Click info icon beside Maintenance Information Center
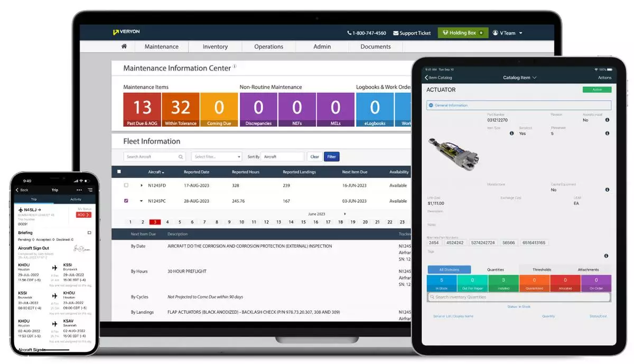 pyautogui.click(x=235, y=67)
